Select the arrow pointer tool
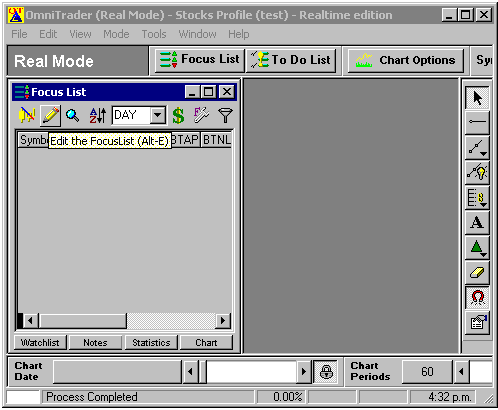 [x=477, y=98]
